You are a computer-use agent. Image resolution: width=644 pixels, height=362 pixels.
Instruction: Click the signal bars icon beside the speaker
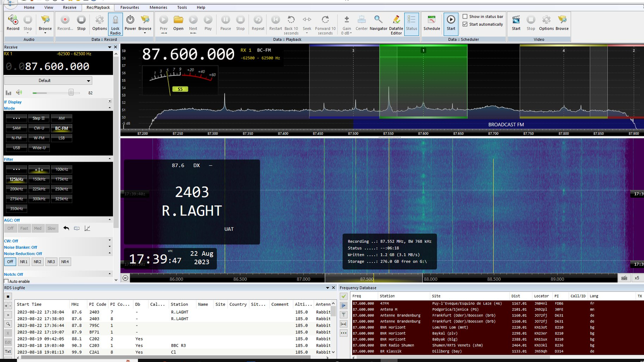[x=8, y=93]
